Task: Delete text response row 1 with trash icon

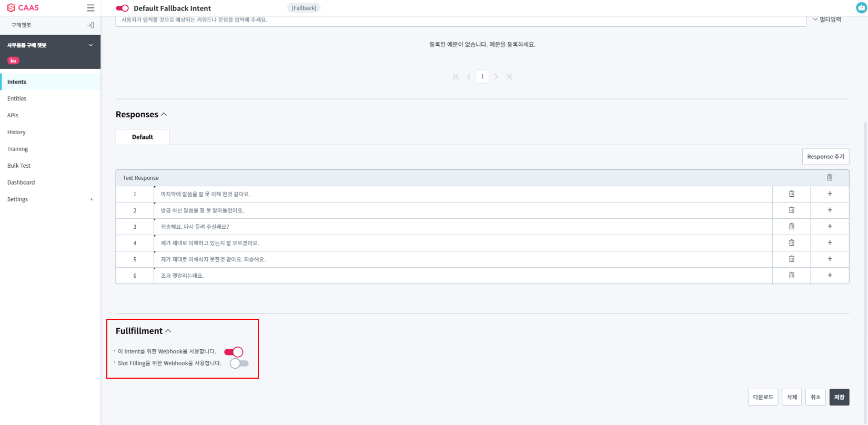Action: click(791, 194)
